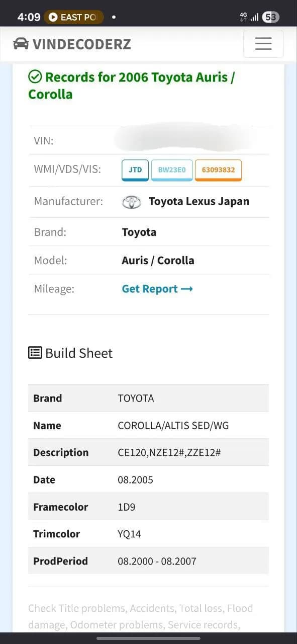Viewport: 297px width, 644px height.
Task: Tap the EAST PO media playback pill
Action: (x=74, y=17)
